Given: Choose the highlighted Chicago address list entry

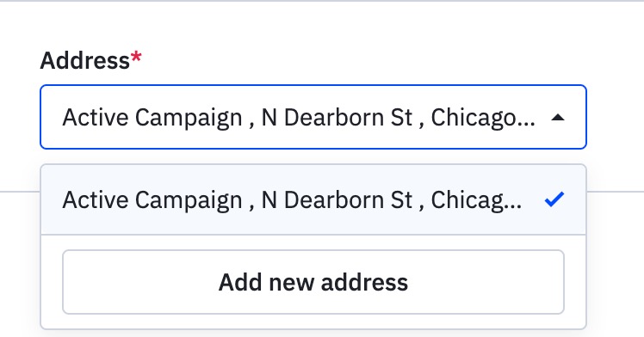Looking at the screenshot, I should [x=313, y=199].
